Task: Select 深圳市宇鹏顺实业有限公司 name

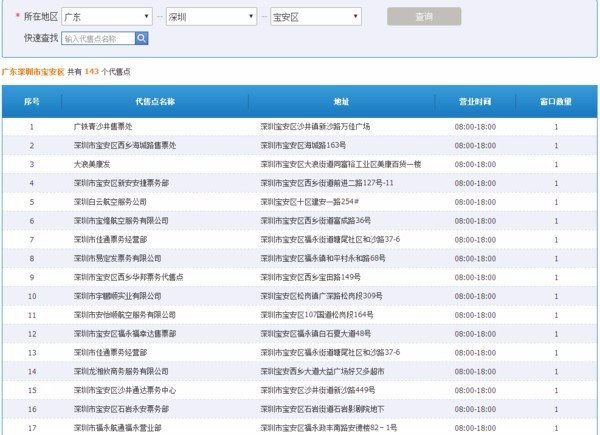Action: 117,296
